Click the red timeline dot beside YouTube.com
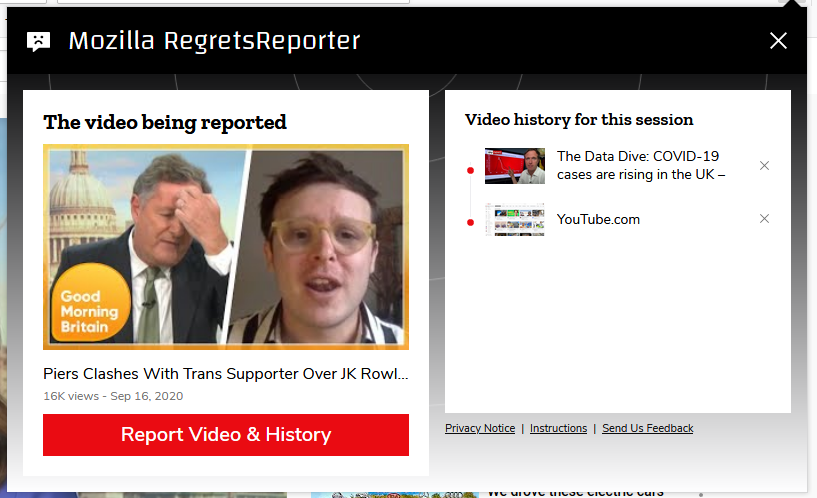This screenshot has height=498, width=817. [471, 222]
